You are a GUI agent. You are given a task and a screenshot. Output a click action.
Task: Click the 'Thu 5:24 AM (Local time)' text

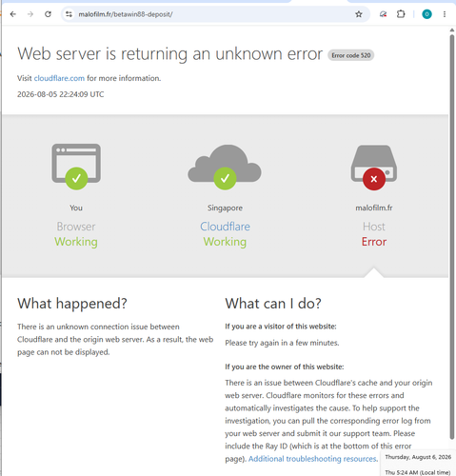click(x=418, y=472)
